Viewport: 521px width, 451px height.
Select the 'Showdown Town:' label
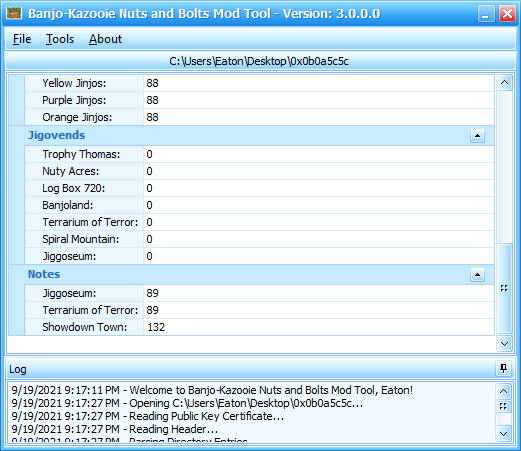[x=85, y=327]
